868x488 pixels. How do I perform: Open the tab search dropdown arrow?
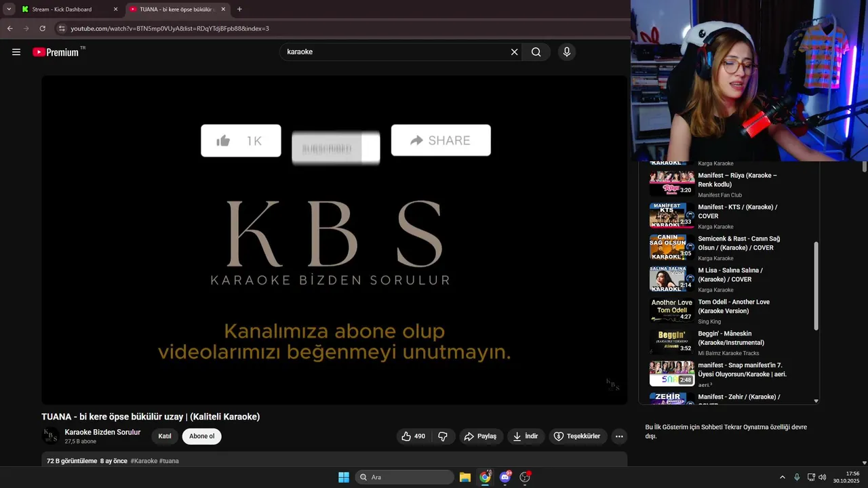click(9, 9)
